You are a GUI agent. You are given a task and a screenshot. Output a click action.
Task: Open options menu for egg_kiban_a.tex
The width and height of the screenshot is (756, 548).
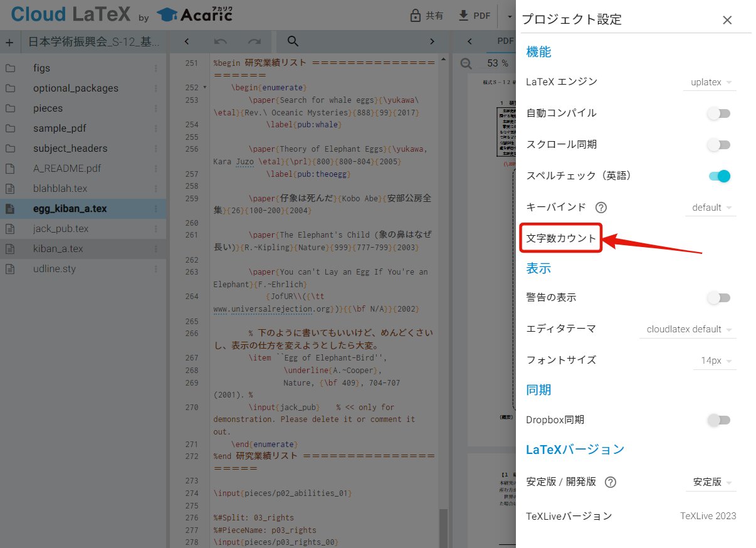pyautogui.click(x=156, y=209)
